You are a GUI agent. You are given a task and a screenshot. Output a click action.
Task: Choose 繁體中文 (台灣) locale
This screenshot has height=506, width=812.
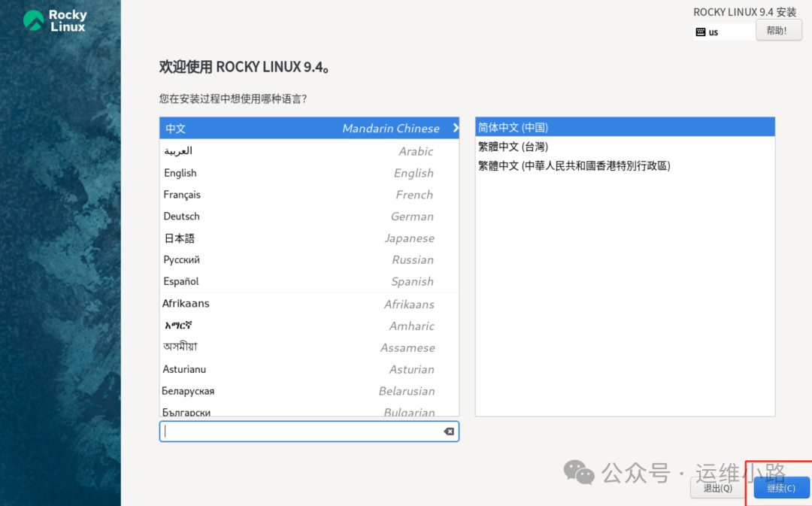(x=625, y=147)
